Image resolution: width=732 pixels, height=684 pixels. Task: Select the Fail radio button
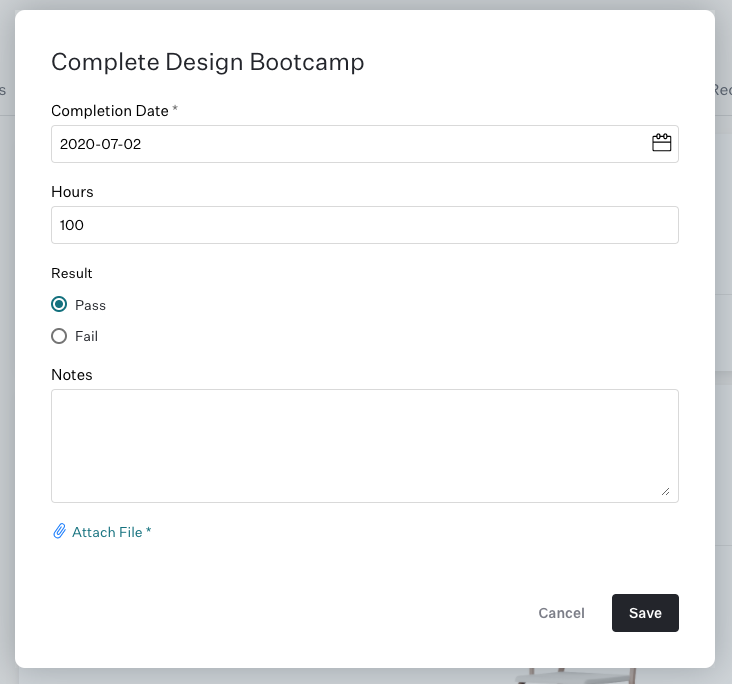pyautogui.click(x=59, y=336)
